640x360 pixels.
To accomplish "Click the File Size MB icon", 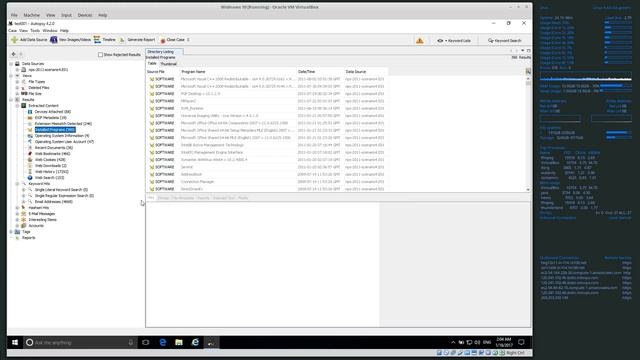I will coord(24,93).
